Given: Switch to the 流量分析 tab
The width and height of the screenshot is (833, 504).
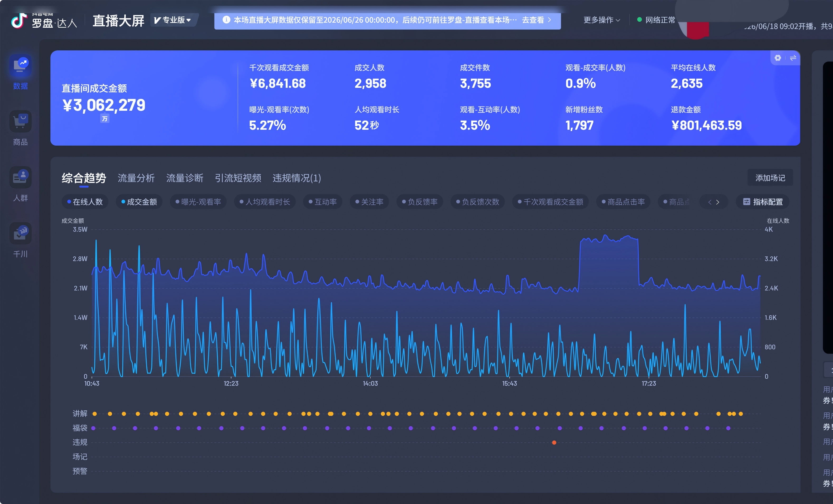Looking at the screenshot, I should coord(136,178).
